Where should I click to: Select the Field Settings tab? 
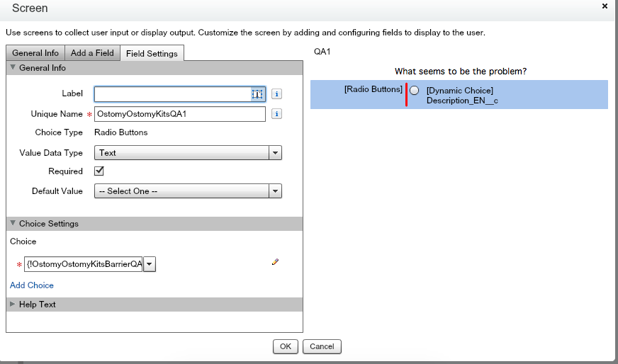point(152,54)
